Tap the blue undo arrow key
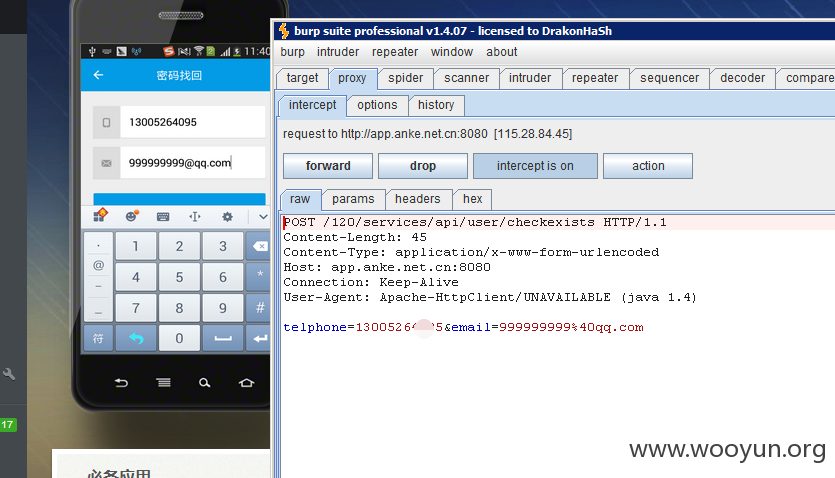The image size is (835, 478). pyautogui.click(x=136, y=338)
